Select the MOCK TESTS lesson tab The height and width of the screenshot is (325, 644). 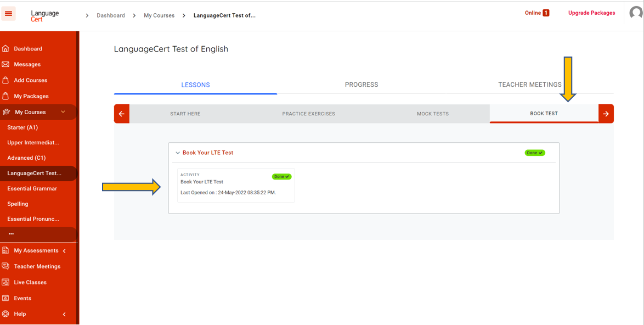(x=432, y=114)
